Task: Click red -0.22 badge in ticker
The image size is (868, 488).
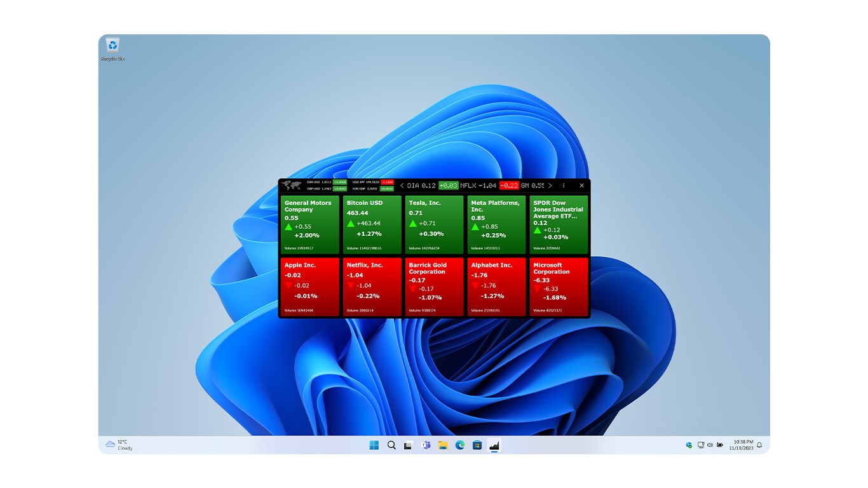Action: tap(509, 186)
